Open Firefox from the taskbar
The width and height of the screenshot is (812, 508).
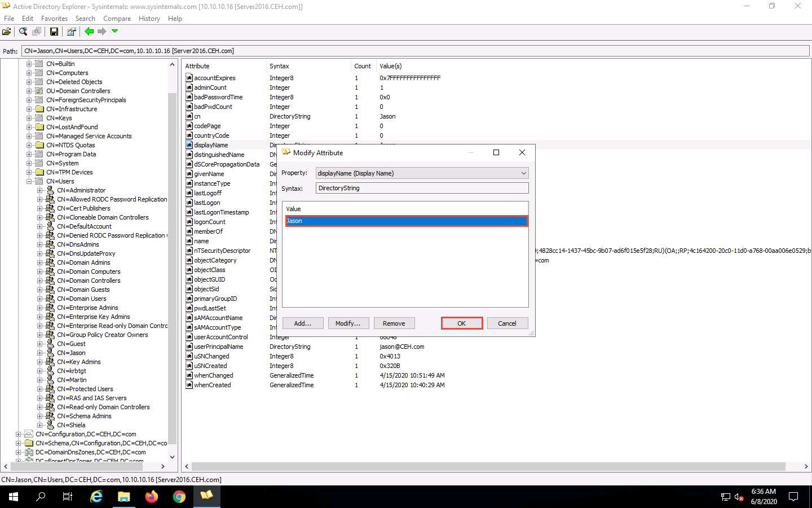tap(152, 497)
